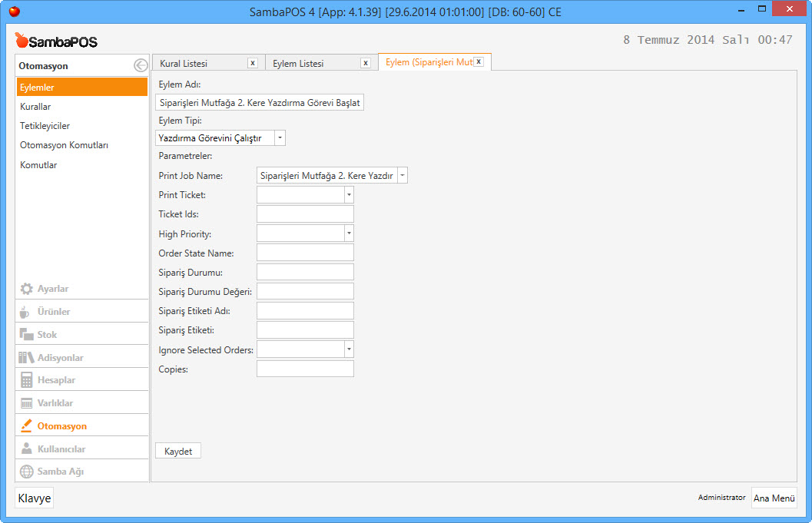812x523 pixels.
Task: Go to Ana Menü
Action: pyautogui.click(x=774, y=498)
